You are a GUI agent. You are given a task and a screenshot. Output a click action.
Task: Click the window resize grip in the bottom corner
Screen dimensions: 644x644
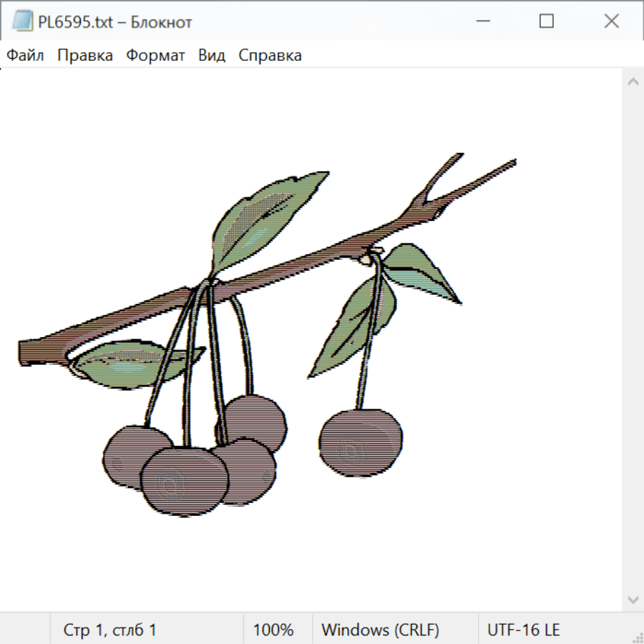point(637,637)
